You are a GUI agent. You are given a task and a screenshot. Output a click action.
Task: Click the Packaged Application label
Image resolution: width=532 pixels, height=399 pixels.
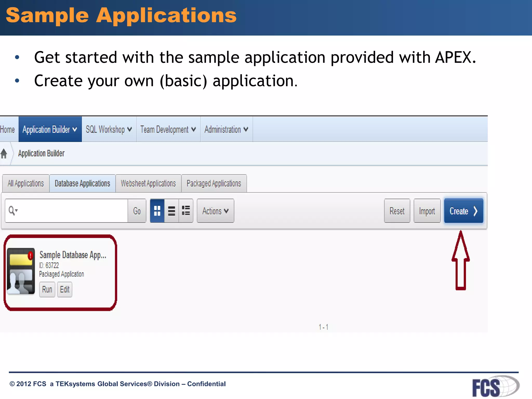(x=62, y=274)
